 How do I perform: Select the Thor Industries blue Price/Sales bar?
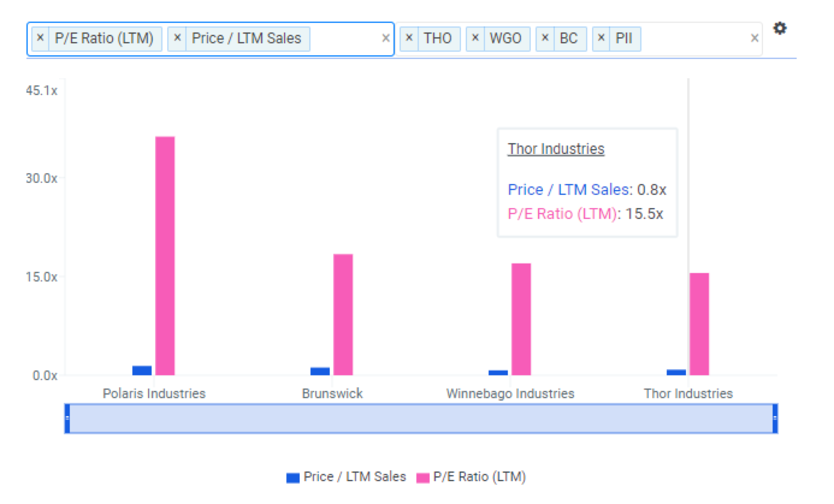[676, 372]
